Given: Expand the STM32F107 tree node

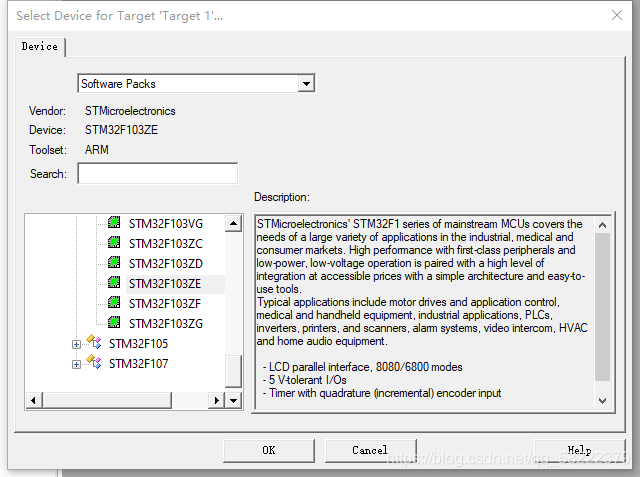Looking at the screenshot, I should click(76, 364).
